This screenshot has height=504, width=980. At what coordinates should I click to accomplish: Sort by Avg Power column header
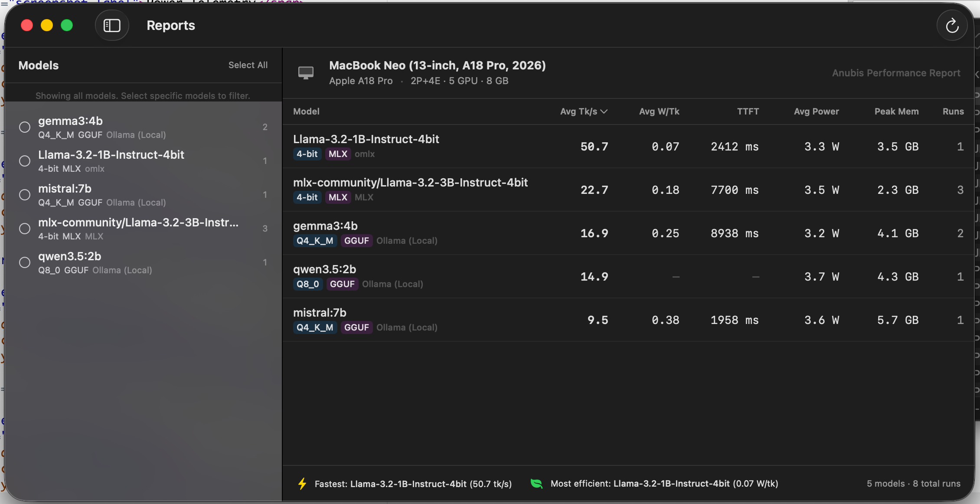[x=816, y=111]
